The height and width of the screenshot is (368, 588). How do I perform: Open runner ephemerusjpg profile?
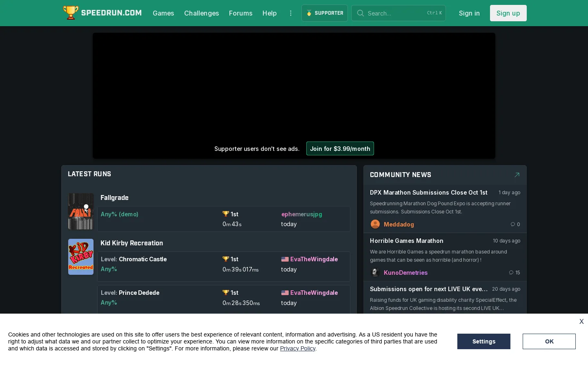[x=301, y=214]
